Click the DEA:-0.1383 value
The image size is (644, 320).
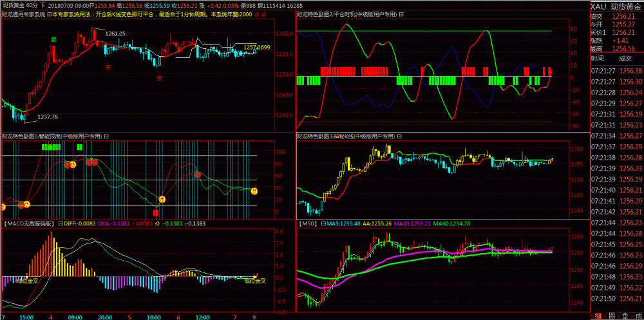[114, 223]
